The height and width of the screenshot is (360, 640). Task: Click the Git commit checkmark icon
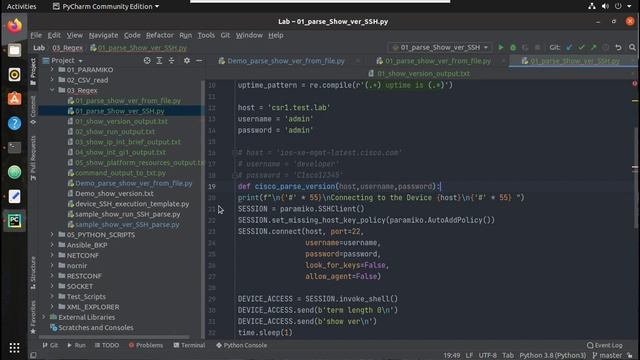click(581, 47)
